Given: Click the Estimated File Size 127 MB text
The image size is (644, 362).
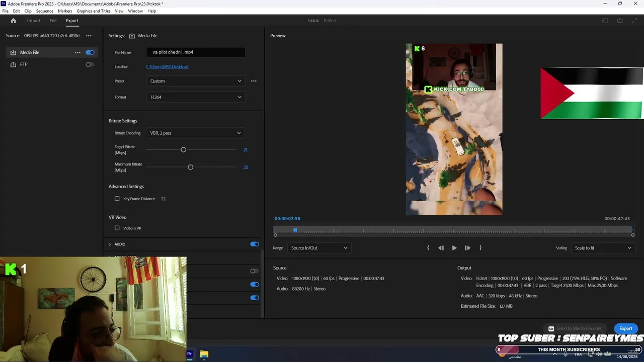Looking at the screenshot, I should tap(487, 306).
